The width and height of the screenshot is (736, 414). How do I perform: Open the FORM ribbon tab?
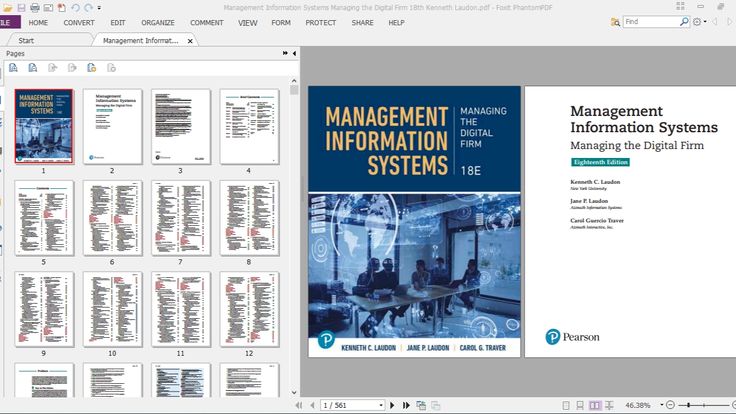tap(281, 23)
